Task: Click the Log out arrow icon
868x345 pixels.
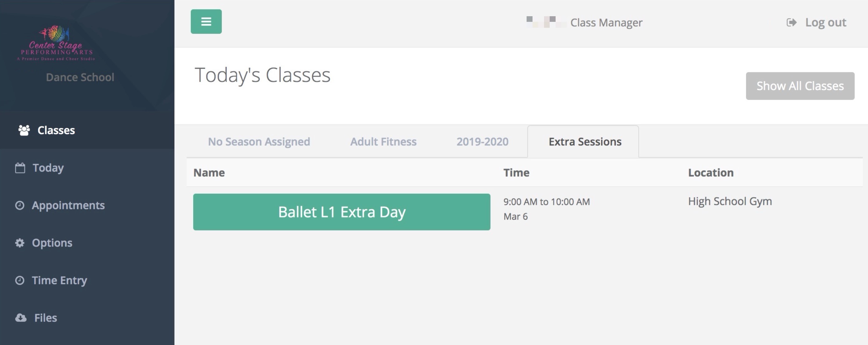Action: coord(792,22)
